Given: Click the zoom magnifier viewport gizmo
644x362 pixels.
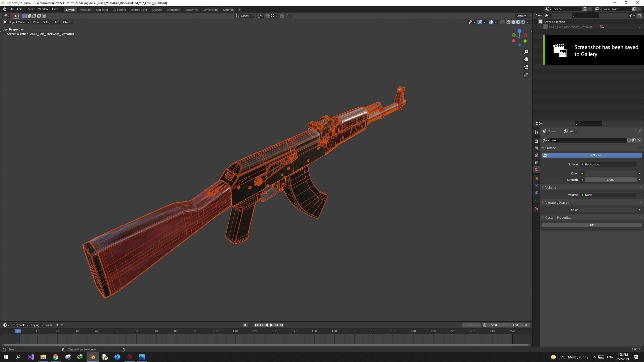Looking at the screenshot, I should (526, 52).
